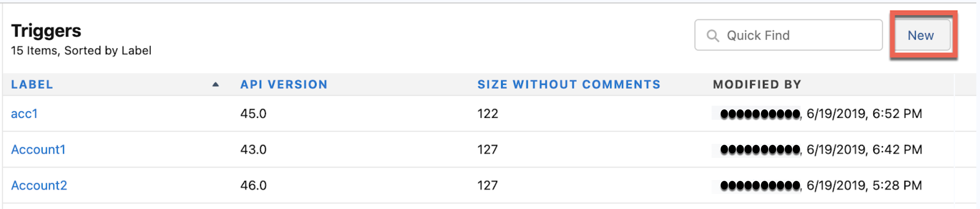Sort by the Label column header

pos(32,85)
